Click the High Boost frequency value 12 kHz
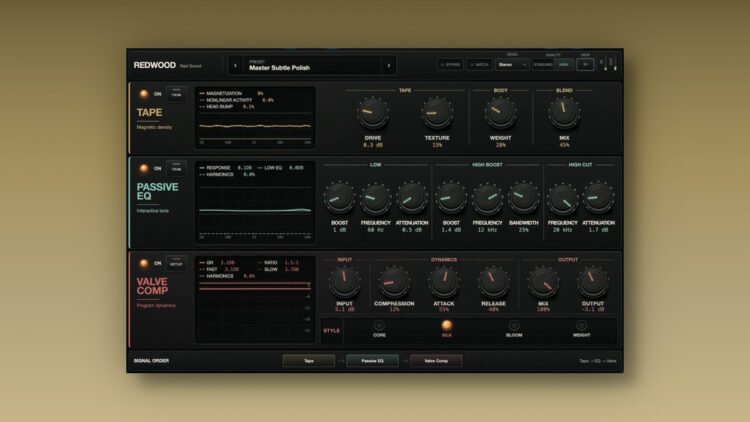 (x=487, y=230)
